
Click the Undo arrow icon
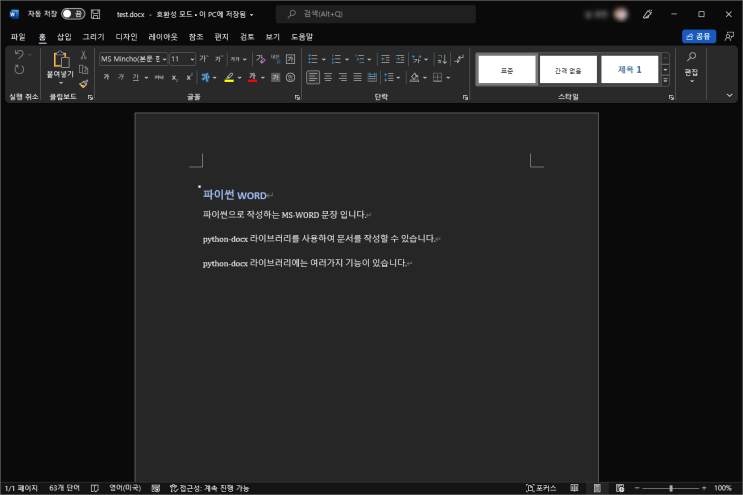pyautogui.click(x=19, y=55)
